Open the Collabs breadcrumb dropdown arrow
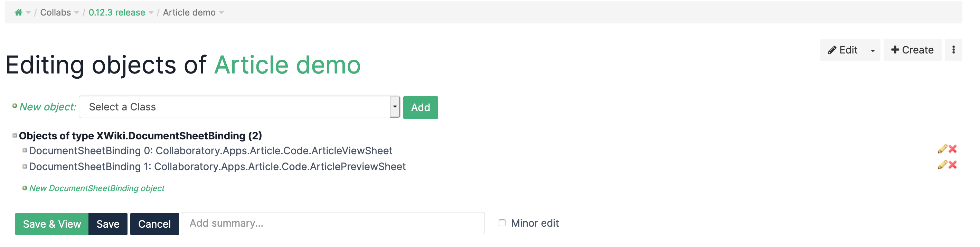This screenshot has height=247, width=980. 77,12
